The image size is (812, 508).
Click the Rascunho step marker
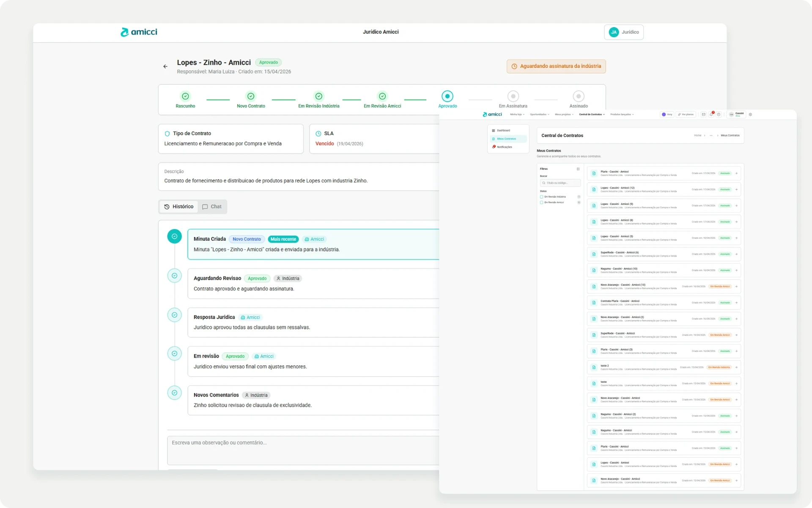185,96
